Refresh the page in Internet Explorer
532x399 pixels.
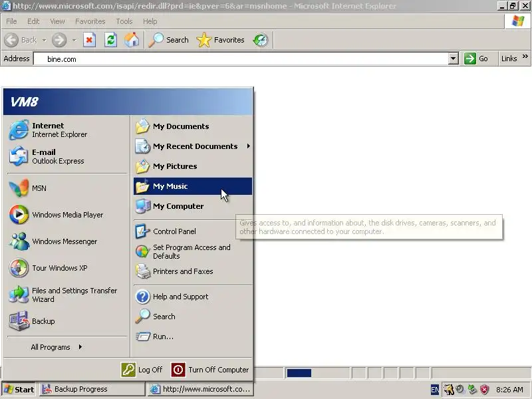click(x=110, y=40)
